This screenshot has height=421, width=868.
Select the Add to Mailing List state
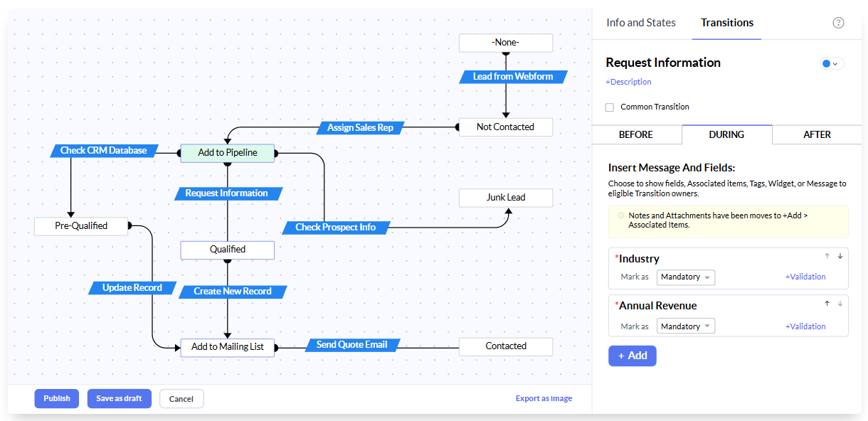click(x=227, y=347)
